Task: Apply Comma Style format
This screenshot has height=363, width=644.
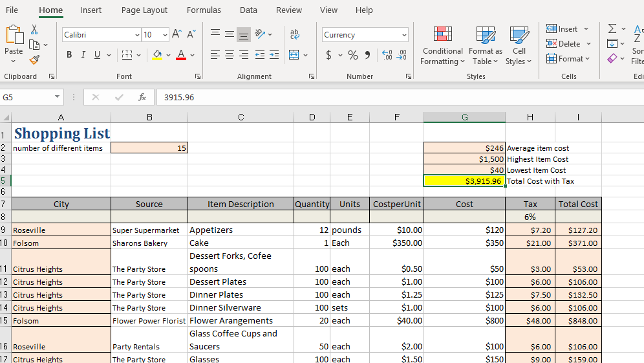Action: click(x=368, y=55)
